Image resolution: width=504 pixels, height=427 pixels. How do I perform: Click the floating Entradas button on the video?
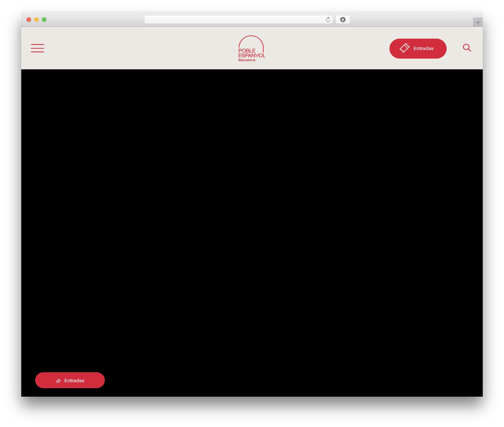click(70, 380)
